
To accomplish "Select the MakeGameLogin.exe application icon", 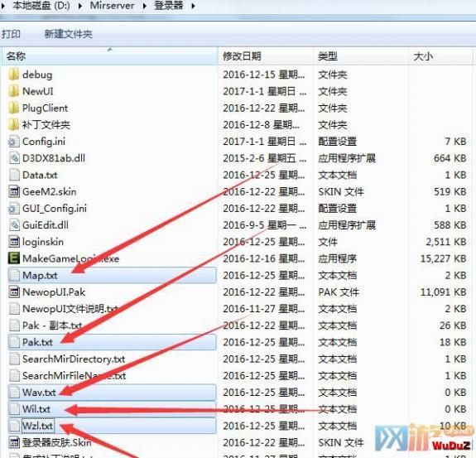I will point(14,258).
